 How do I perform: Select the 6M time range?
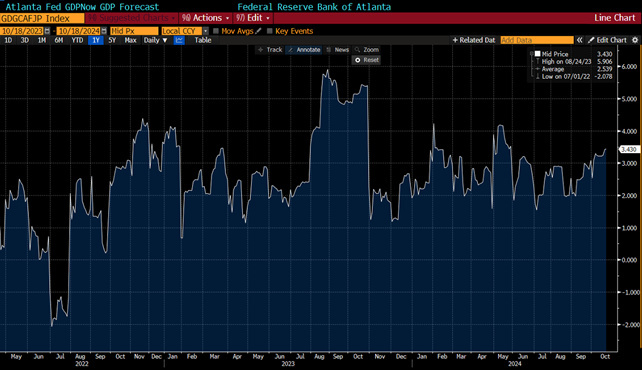pos(59,40)
